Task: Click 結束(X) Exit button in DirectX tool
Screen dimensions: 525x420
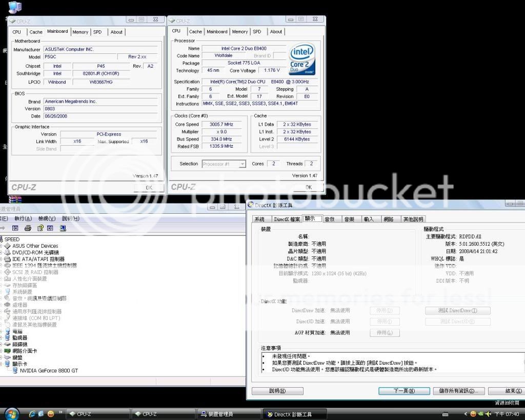Action: (x=507, y=391)
